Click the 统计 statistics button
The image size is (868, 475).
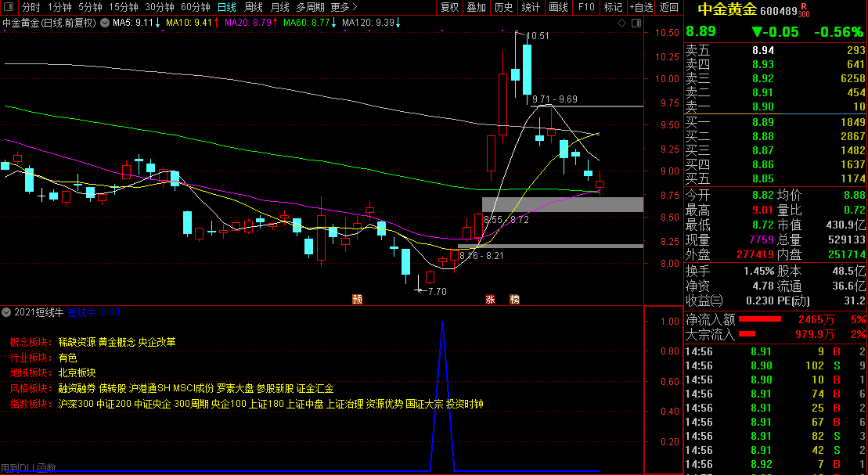coord(531,7)
